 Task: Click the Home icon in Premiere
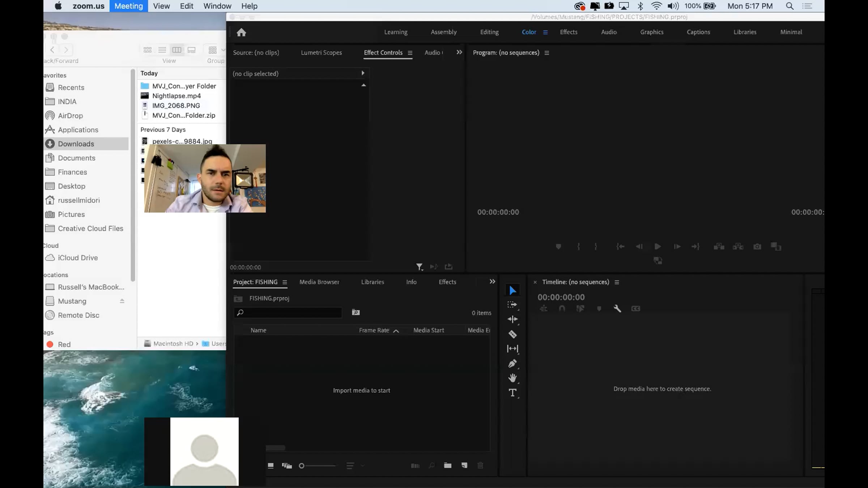[x=241, y=33]
